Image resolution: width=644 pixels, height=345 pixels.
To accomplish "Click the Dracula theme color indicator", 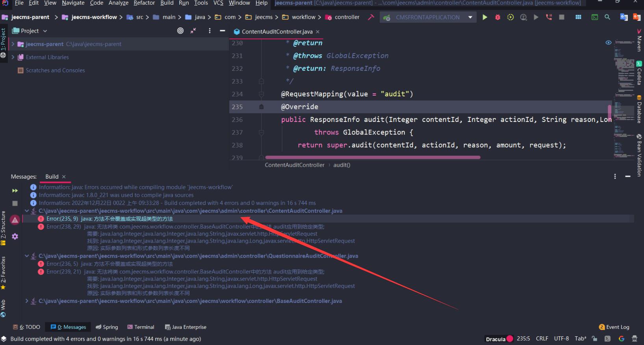I will point(510,339).
